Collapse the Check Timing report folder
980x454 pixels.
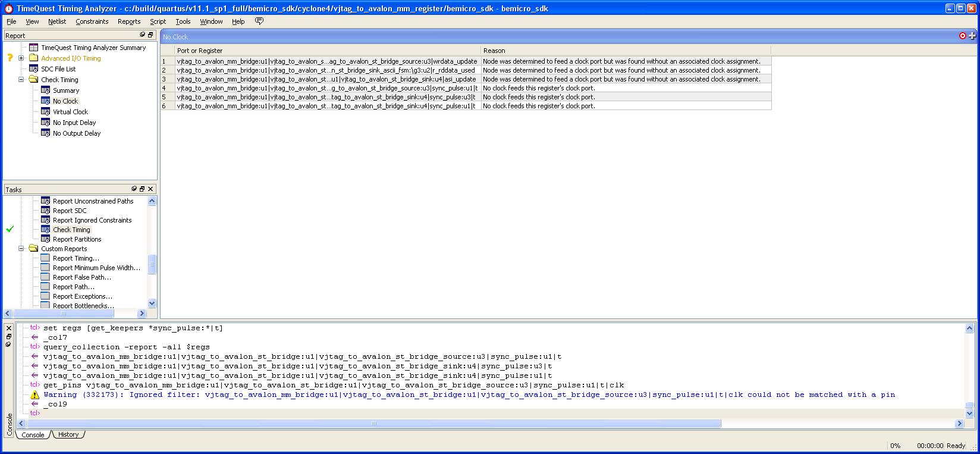point(21,80)
